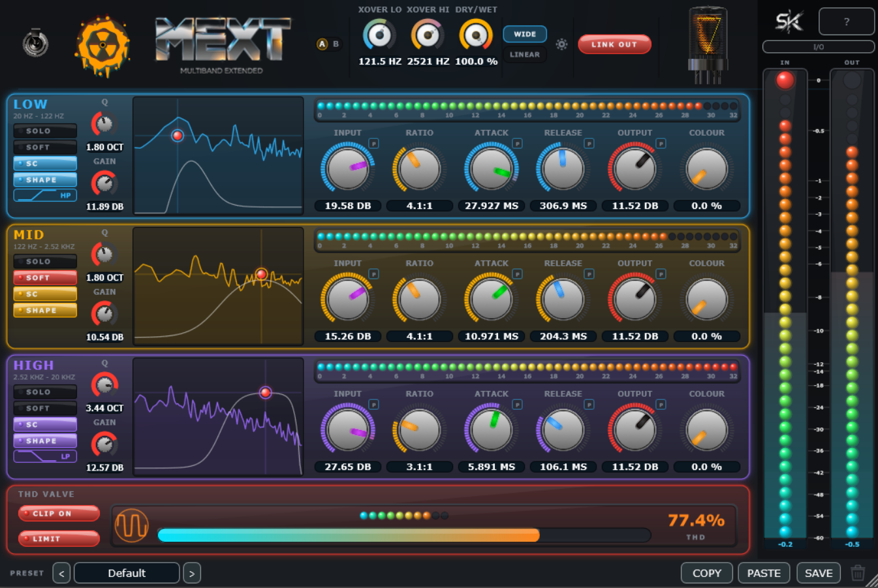
Task: Toggle SHAPE on the MID band
Action: (45, 311)
